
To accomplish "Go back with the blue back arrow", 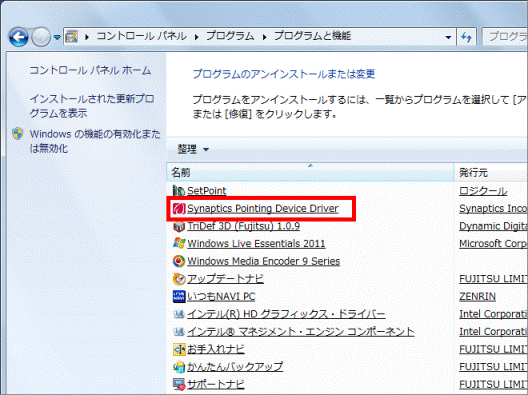I will 19,37.
